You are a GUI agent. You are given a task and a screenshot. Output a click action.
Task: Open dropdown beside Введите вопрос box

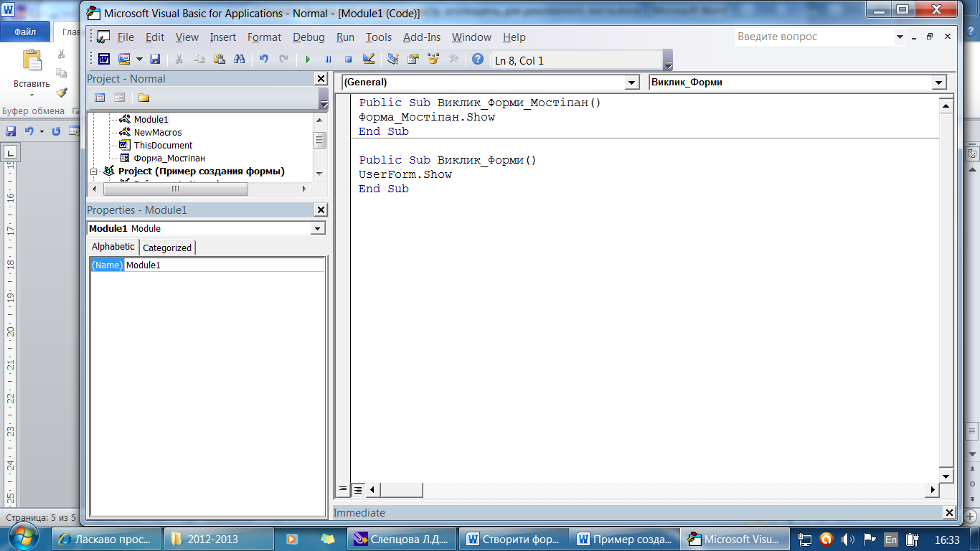click(900, 37)
